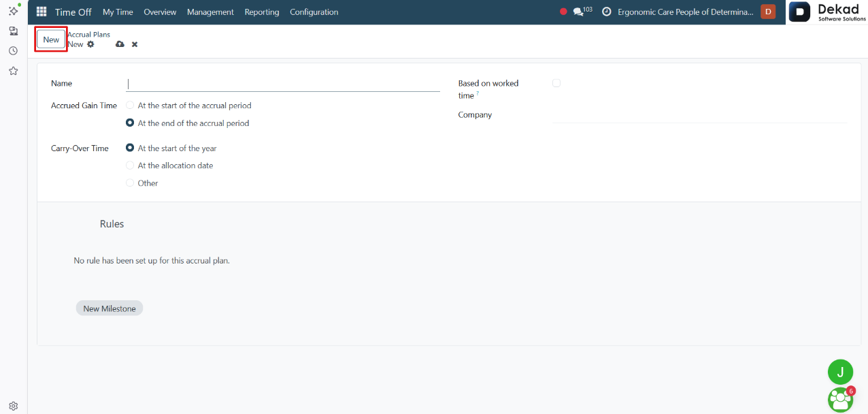Open the Configuration menu

click(314, 12)
